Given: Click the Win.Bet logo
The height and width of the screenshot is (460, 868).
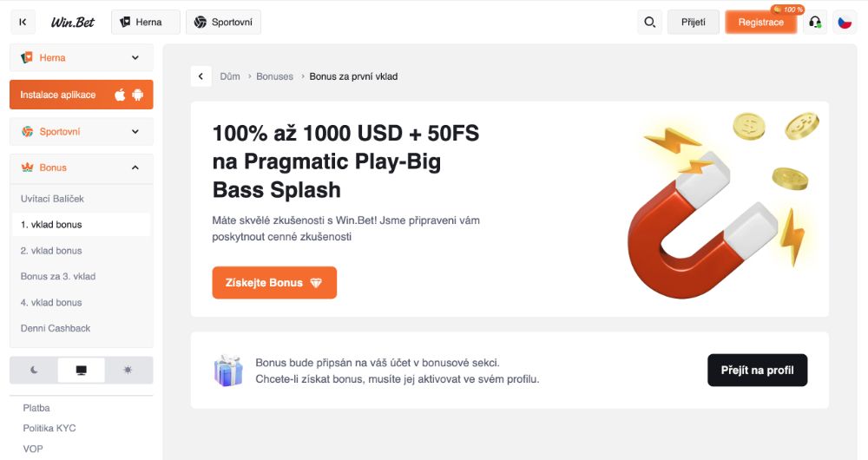Looking at the screenshot, I should [73, 23].
